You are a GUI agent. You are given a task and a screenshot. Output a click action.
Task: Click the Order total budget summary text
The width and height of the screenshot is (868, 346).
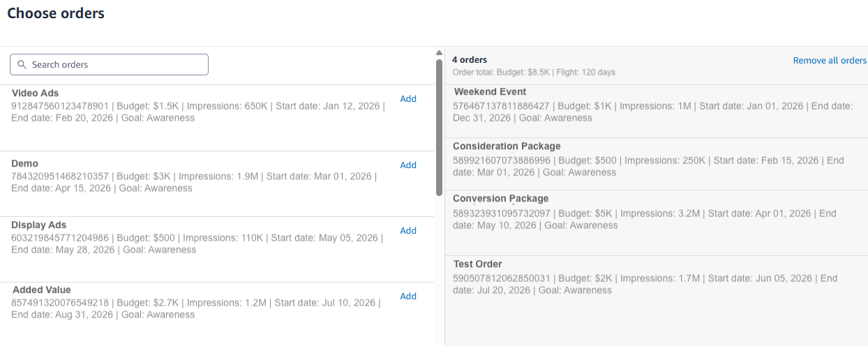[534, 73]
